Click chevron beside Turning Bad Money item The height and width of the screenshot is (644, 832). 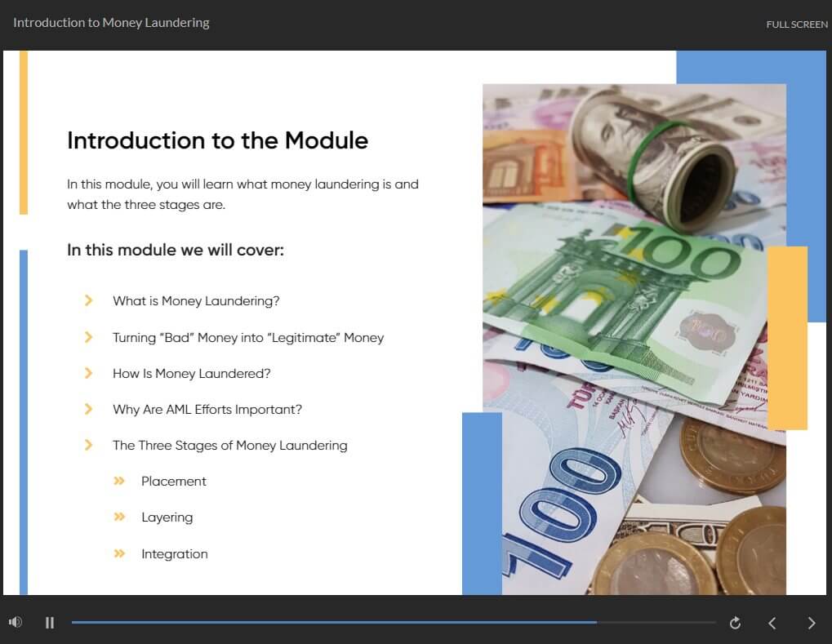tap(89, 337)
